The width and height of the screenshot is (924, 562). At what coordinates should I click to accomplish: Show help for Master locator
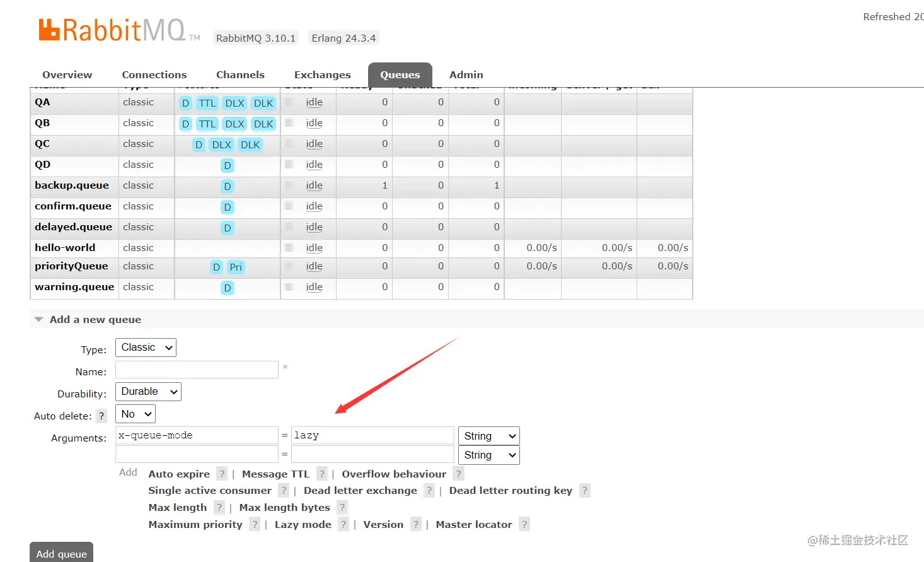[524, 524]
